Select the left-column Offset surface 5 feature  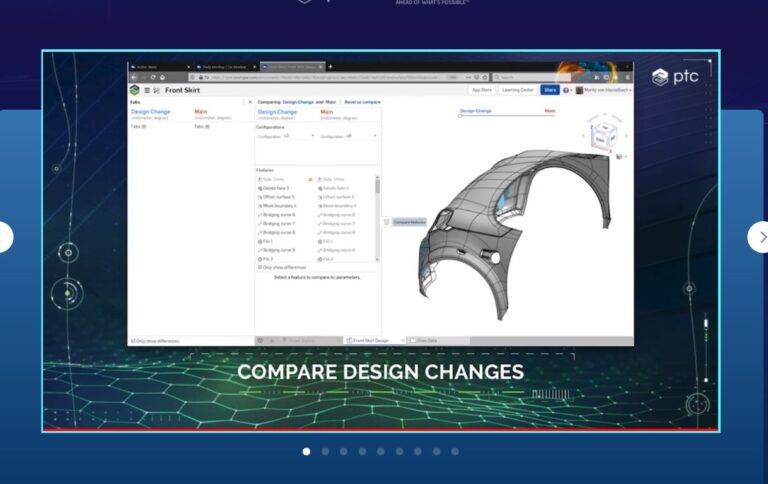(276, 197)
